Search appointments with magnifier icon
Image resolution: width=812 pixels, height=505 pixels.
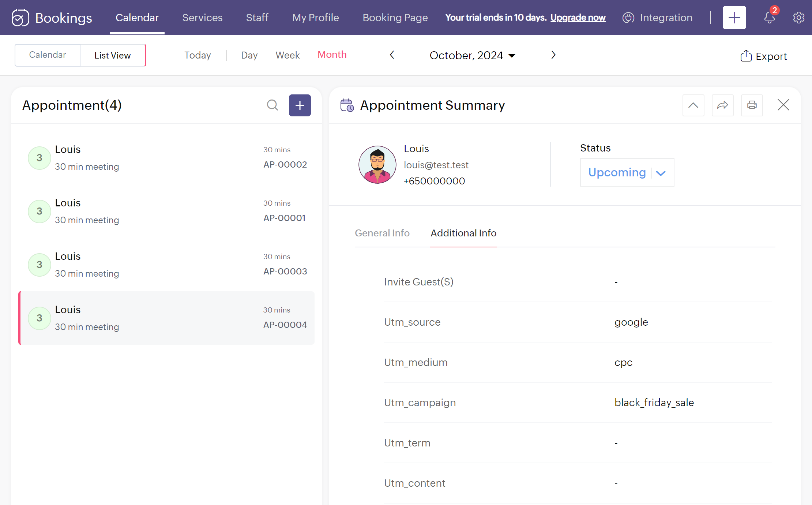272,105
